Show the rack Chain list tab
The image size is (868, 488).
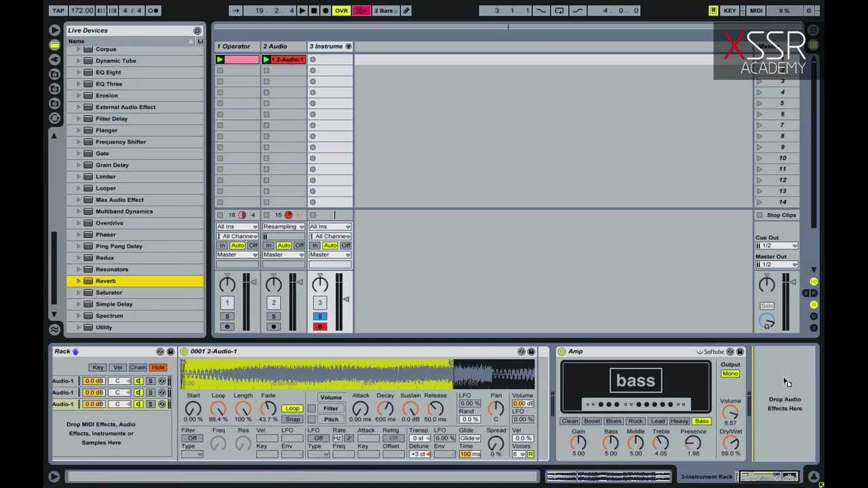(x=138, y=367)
